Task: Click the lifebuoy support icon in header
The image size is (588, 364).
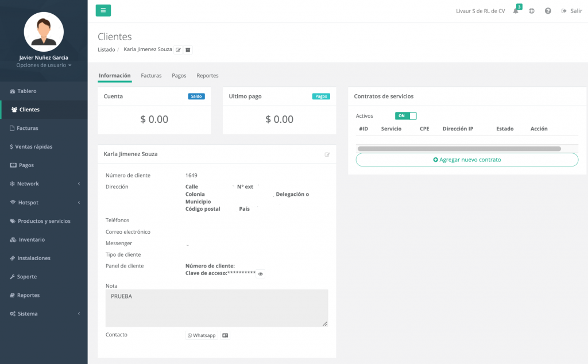Action: [x=532, y=11]
